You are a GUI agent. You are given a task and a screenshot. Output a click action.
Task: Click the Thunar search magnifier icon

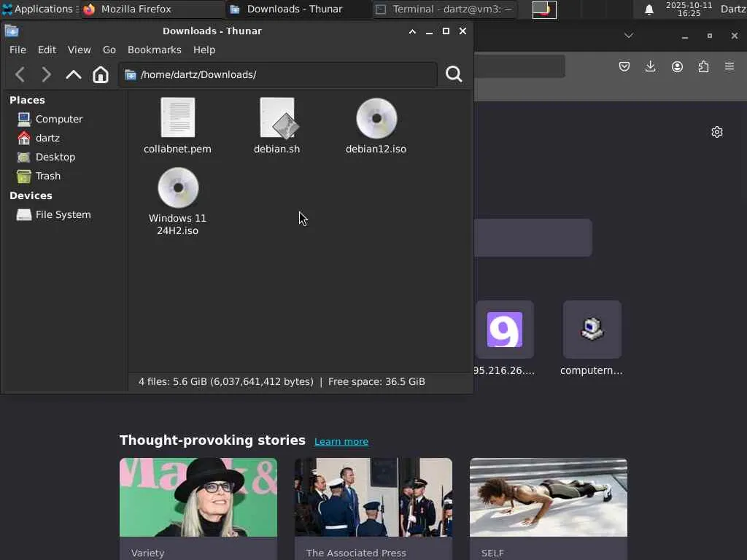coord(454,74)
